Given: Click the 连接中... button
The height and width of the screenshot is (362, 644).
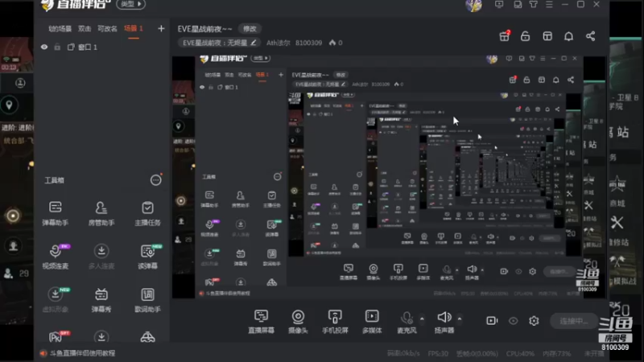Looking at the screenshot, I should pyautogui.click(x=574, y=321).
